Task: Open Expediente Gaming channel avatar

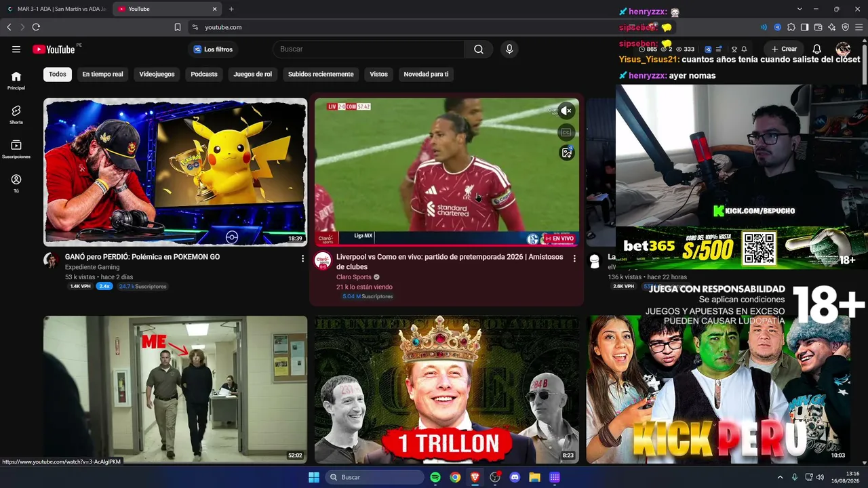Action: click(51, 261)
